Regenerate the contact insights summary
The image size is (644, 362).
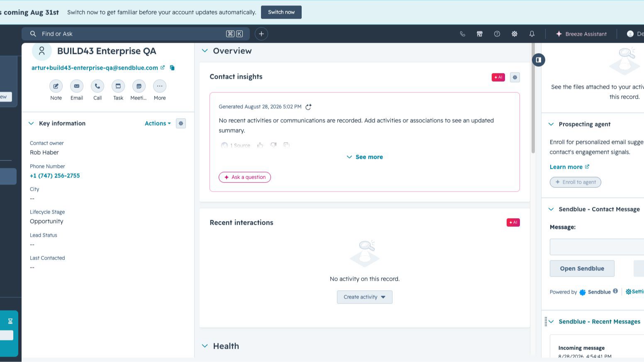[x=308, y=107]
